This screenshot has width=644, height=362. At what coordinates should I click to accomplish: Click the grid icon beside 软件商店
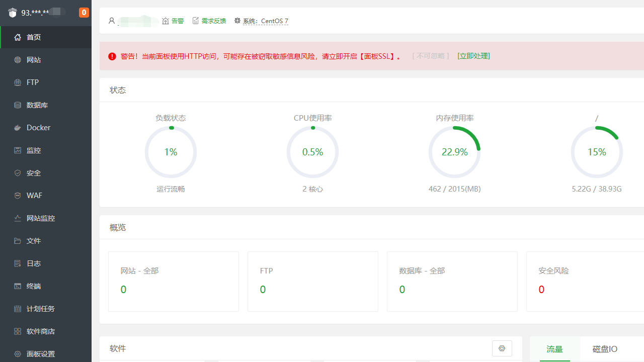(18, 331)
